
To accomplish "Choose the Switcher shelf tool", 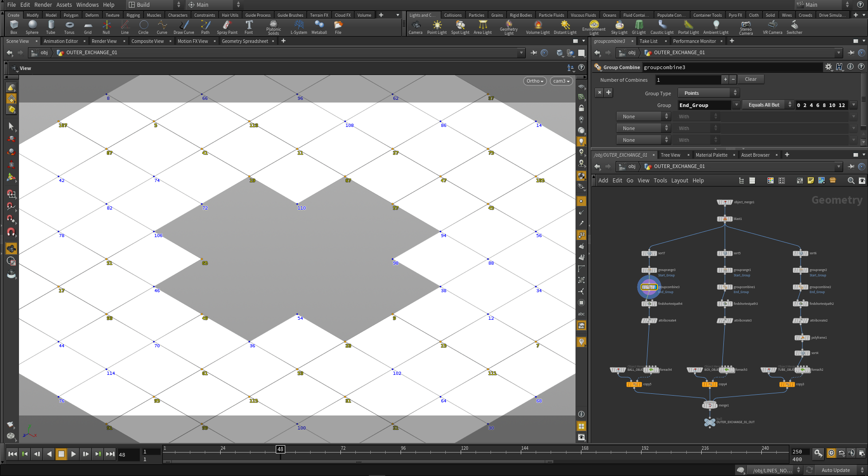I will coord(794,27).
